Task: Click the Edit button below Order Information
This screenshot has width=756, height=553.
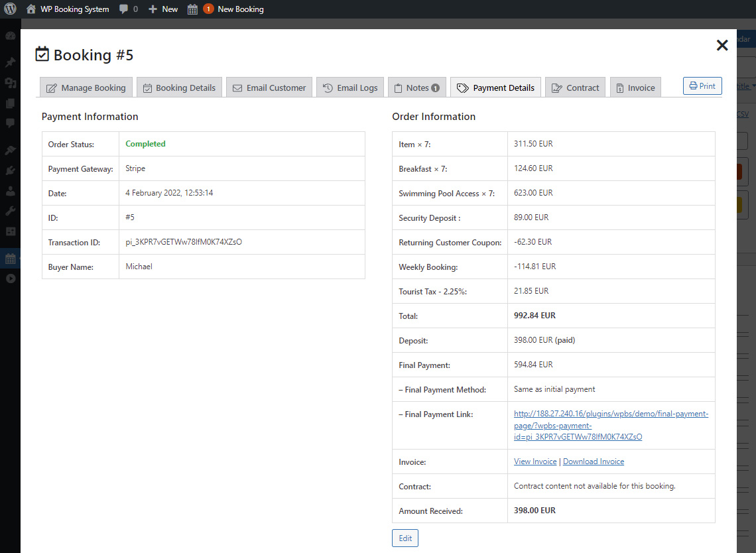Action: 405,538
